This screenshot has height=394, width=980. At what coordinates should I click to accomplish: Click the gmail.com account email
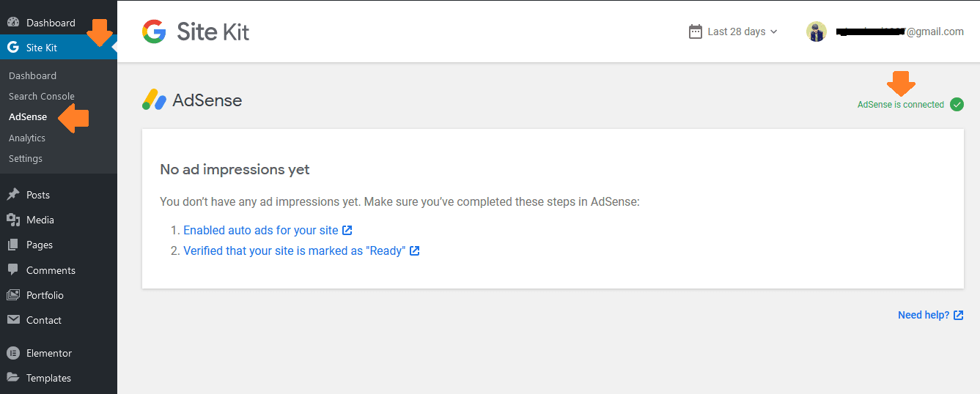(899, 31)
